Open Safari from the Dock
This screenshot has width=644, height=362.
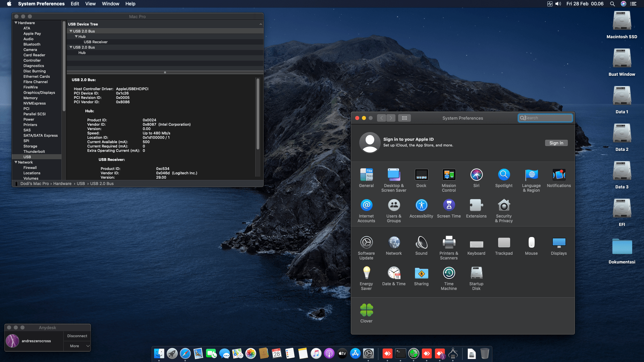point(185,353)
